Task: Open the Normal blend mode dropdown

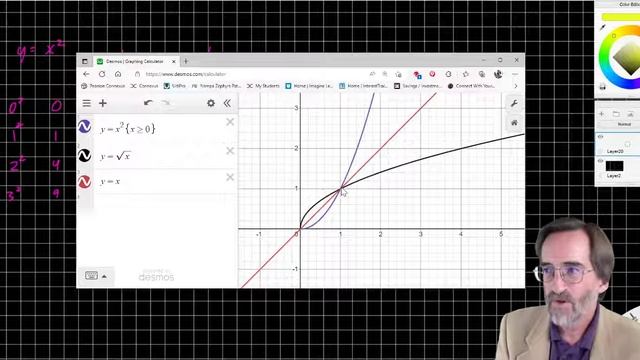Action: 624,124
